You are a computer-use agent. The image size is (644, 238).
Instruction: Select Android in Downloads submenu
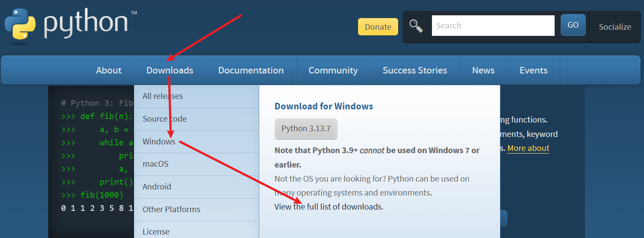(x=196, y=187)
